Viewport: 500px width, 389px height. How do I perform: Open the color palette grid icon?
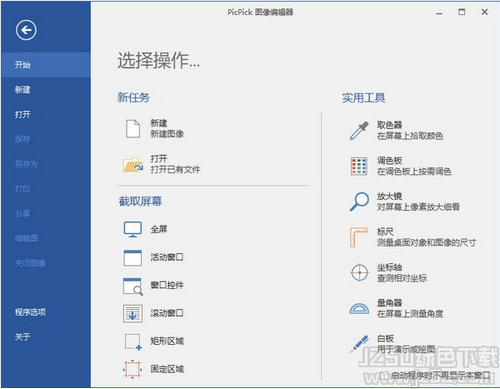[x=359, y=166]
